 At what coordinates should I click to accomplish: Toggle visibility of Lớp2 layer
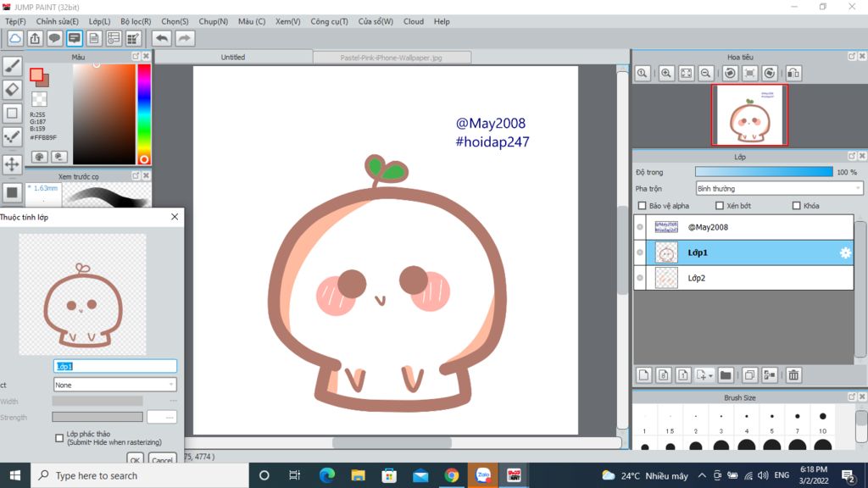click(640, 278)
